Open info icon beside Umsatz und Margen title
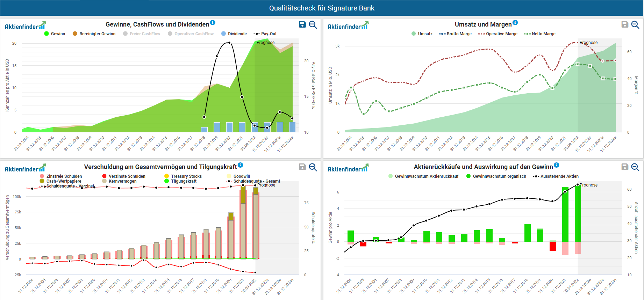The image size is (644, 300). pos(515,23)
